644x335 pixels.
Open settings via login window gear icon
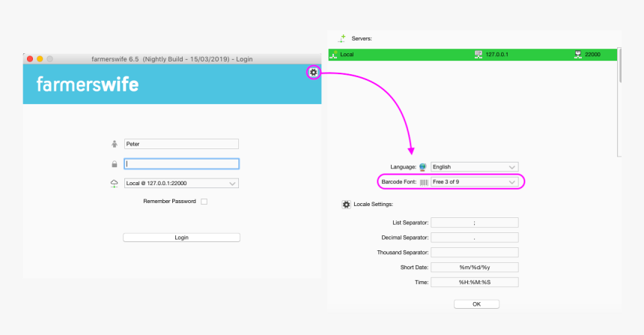pos(313,73)
